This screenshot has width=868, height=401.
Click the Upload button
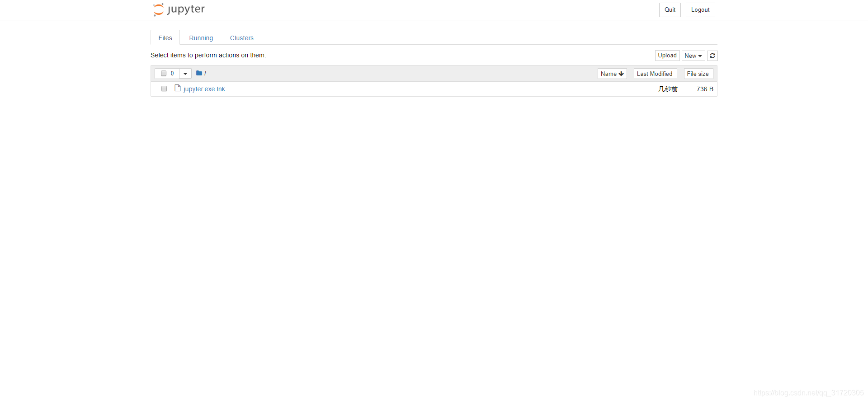(x=667, y=56)
